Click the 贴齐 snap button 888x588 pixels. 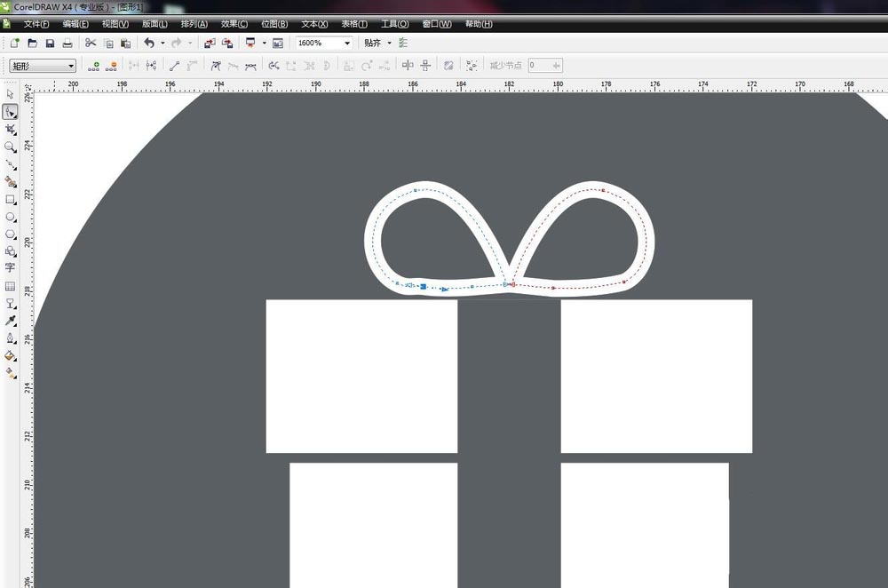point(372,43)
